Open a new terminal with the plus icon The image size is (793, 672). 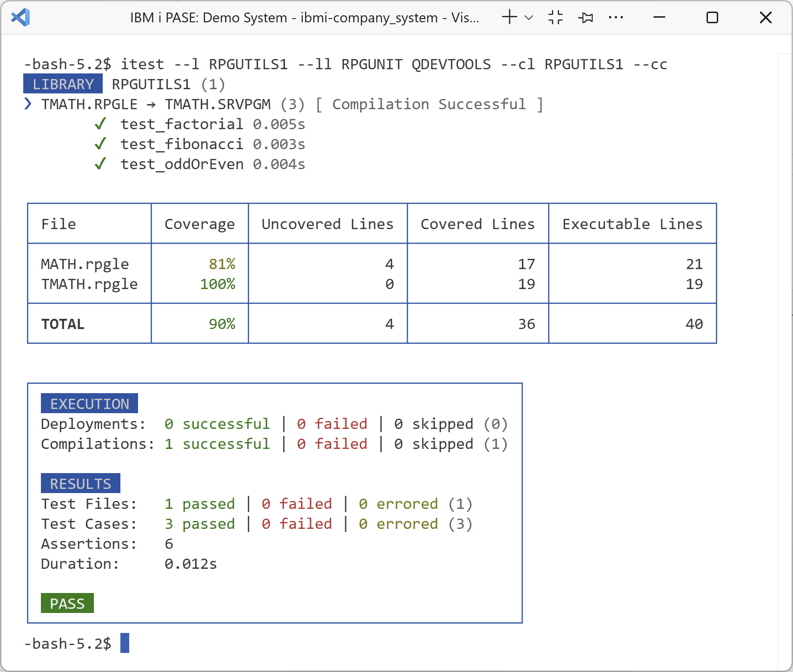pos(509,17)
